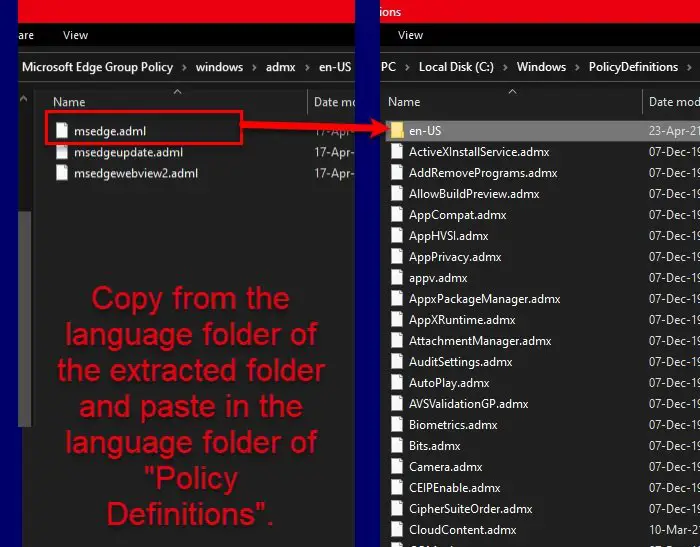Click AppPrivacy.admx file icon
Viewport: 700px width, 547px height.
(x=397, y=257)
